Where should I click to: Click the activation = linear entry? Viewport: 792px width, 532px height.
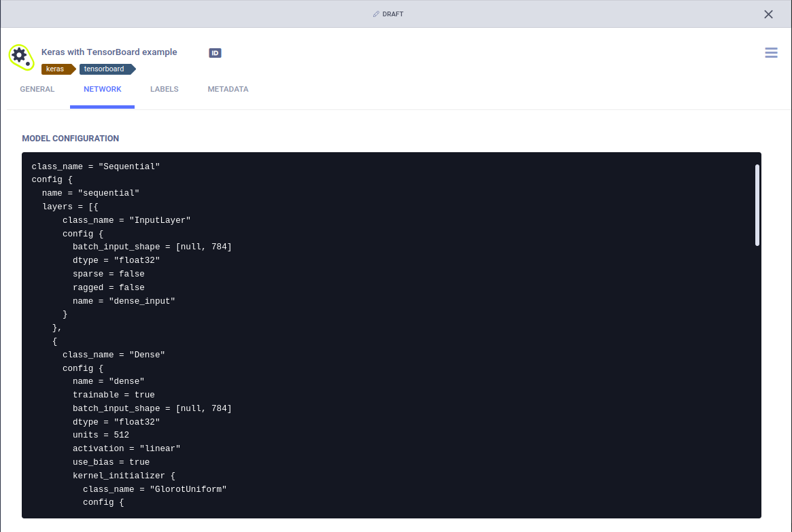(126, 448)
